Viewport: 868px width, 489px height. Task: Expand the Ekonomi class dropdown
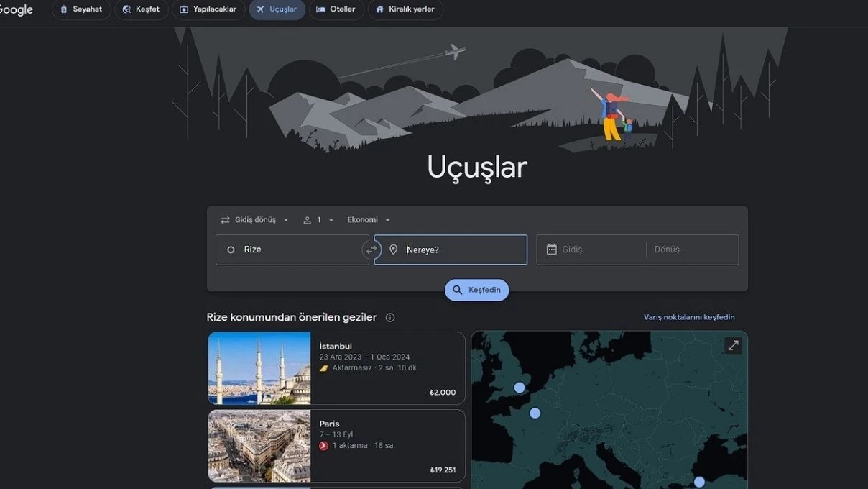pos(369,220)
